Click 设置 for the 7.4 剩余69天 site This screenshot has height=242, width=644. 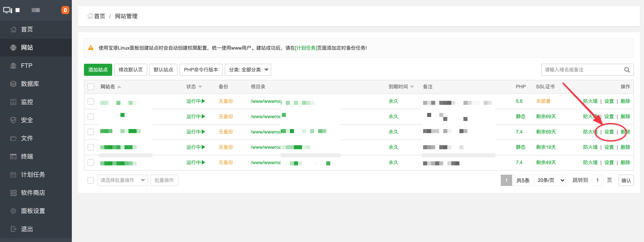tap(609, 132)
